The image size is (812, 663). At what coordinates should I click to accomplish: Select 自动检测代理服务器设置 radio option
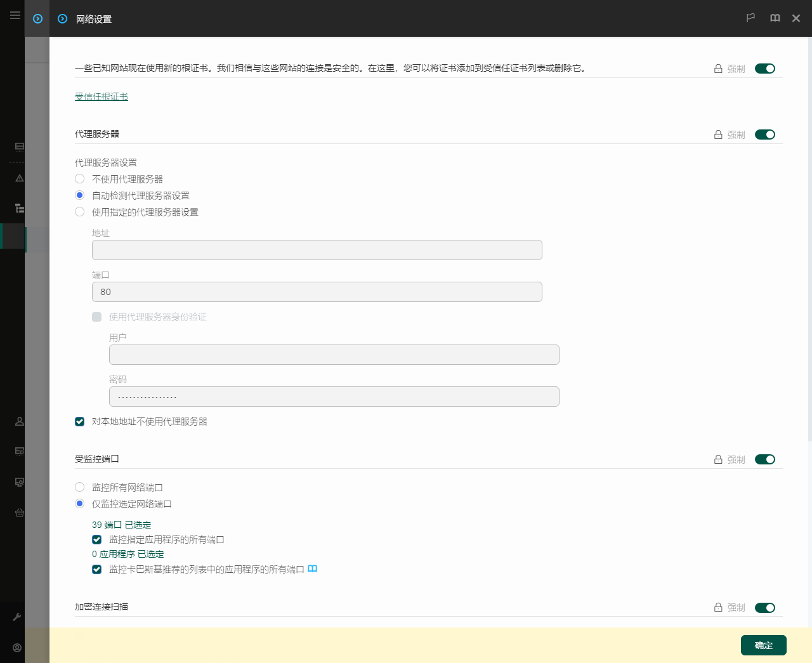pyautogui.click(x=79, y=195)
